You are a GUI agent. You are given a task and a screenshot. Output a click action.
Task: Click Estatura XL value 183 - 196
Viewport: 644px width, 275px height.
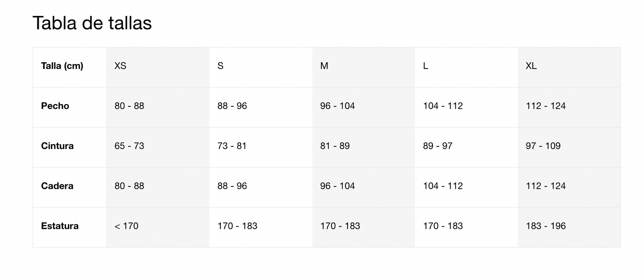click(546, 226)
